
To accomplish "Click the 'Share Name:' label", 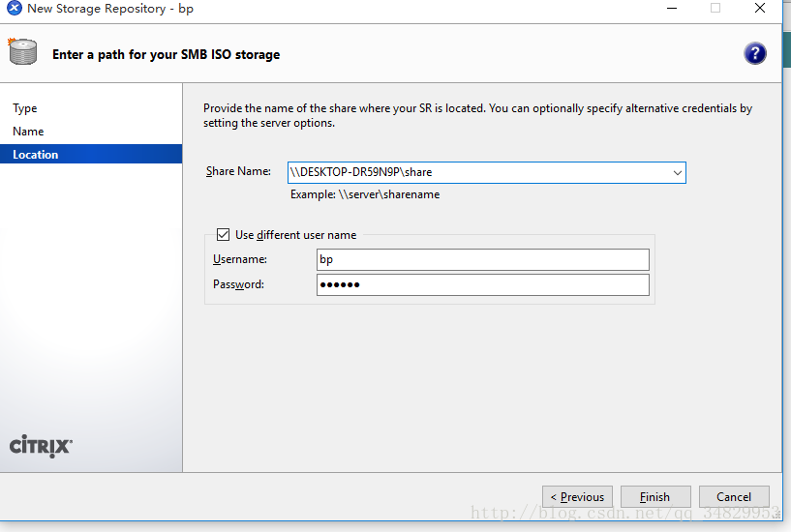I will point(238,172).
